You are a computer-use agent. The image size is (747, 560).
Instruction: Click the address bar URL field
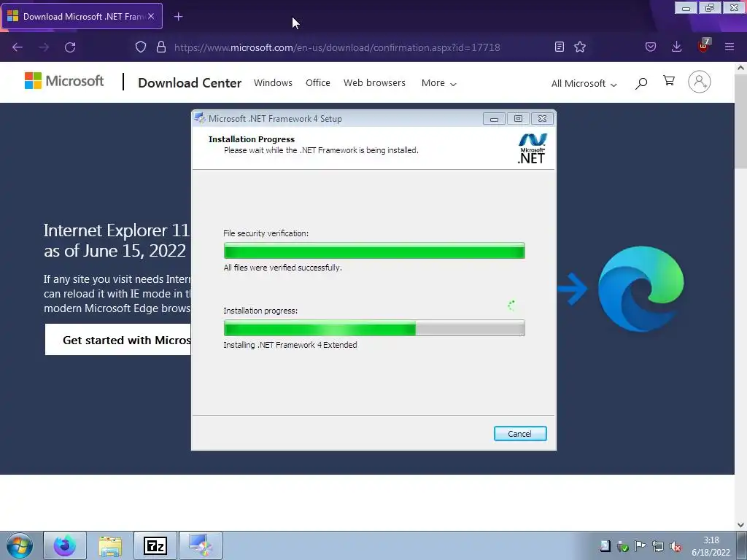click(x=337, y=47)
